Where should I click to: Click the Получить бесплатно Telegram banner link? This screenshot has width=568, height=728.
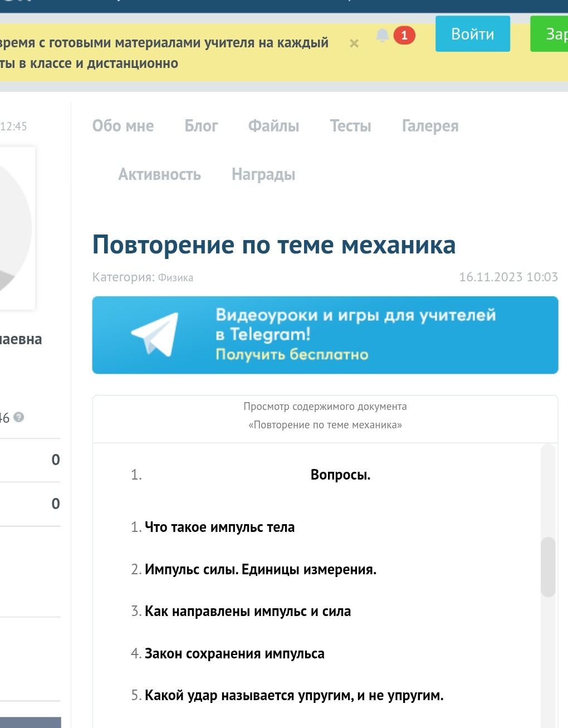(x=292, y=354)
